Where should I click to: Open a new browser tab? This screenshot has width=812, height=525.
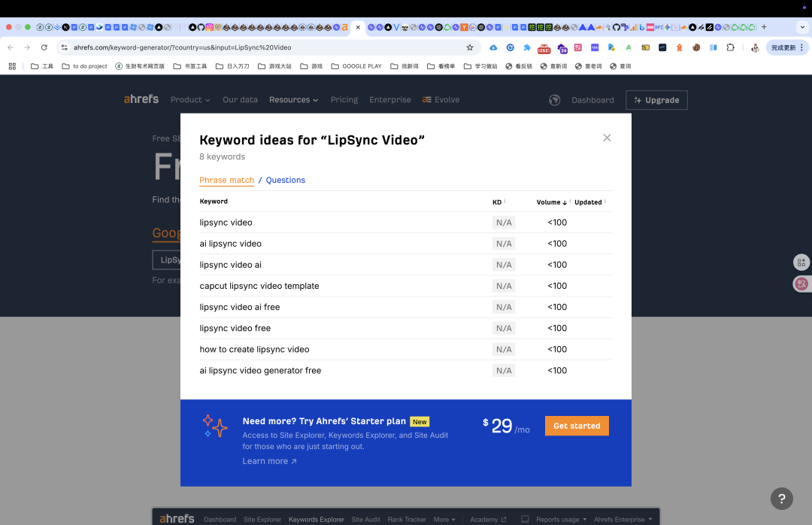[x=764, y=27]
